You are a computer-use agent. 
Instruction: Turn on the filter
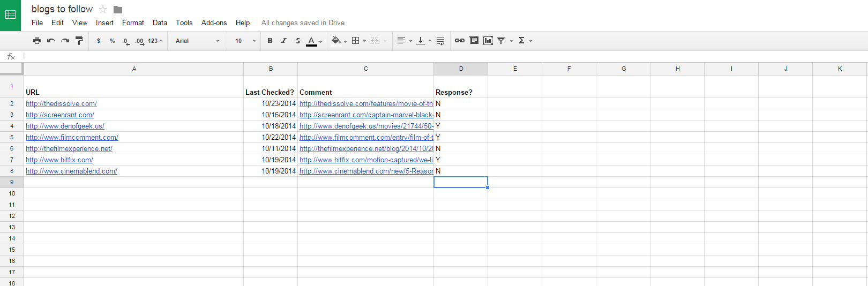click(501, 41)
